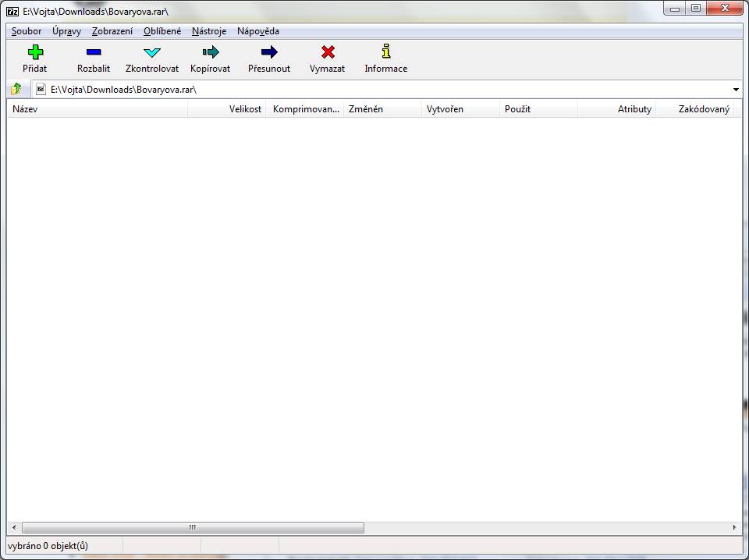
Task: Sort by Název column
Action: [98, 109]
